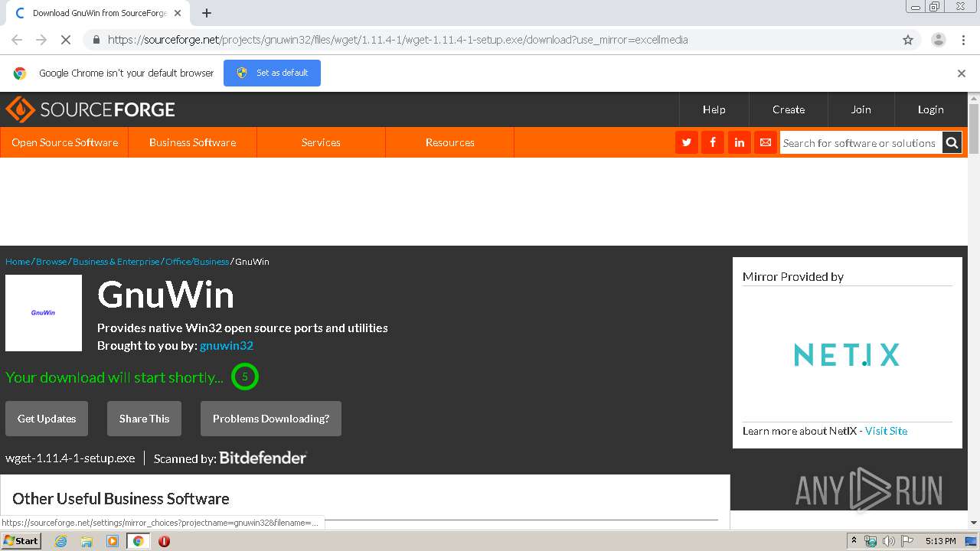Viewport: 980px width, 551px height.
Task: Click the Get Updates button
Action: click(x=47, y=419)
